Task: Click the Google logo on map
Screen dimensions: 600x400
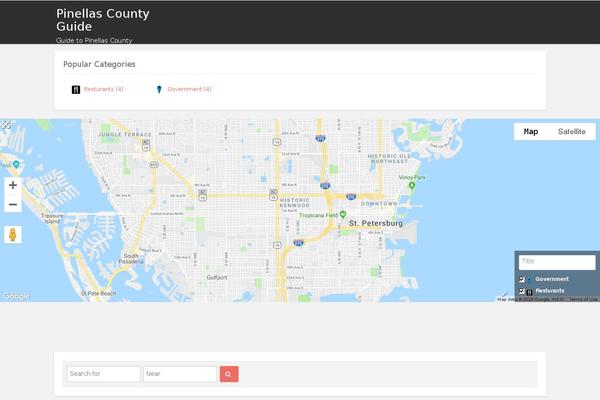Action: tap(16, 296)
